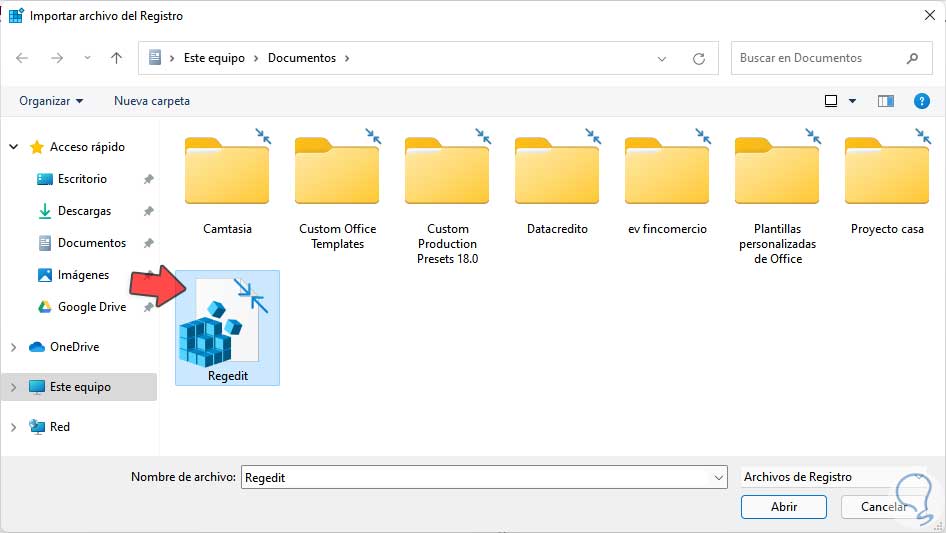
Task: Open the Custom Office Templates folder
Action: tap(337, 189)
